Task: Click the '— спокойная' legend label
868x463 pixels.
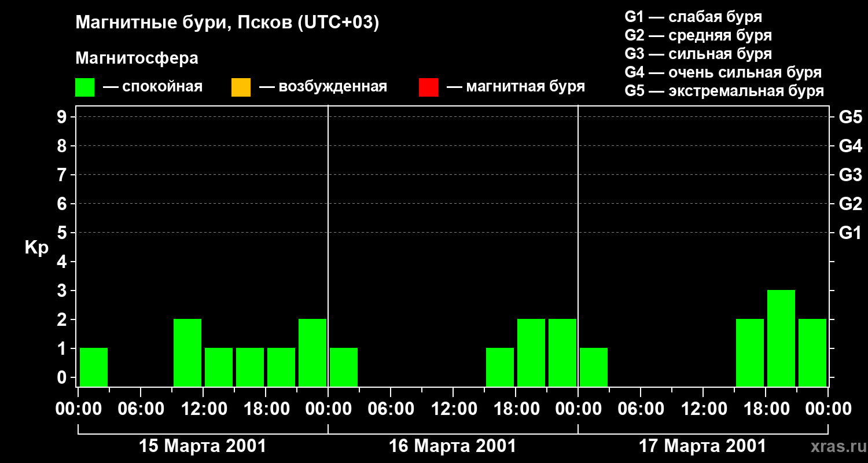Action: (153, 87)
